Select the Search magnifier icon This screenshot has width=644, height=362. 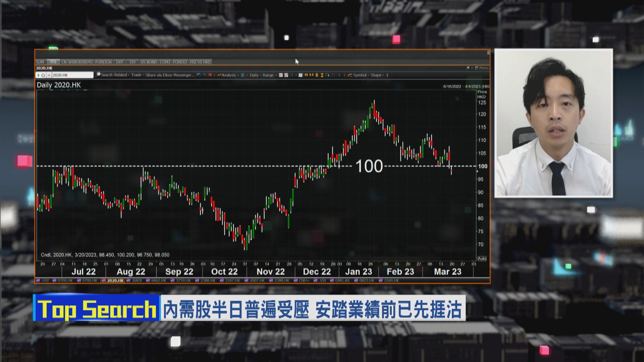[x=98, y=75]
